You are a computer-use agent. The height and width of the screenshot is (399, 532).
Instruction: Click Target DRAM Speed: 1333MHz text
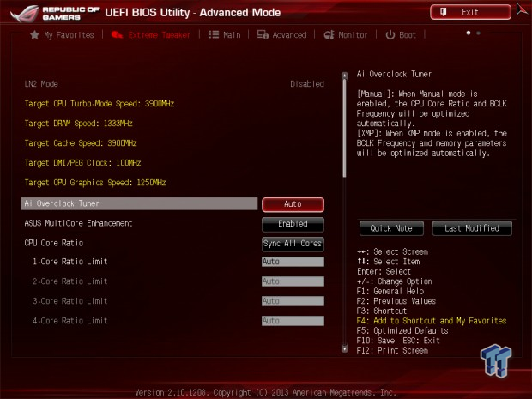pyautogui.click(x=78, y=124)
